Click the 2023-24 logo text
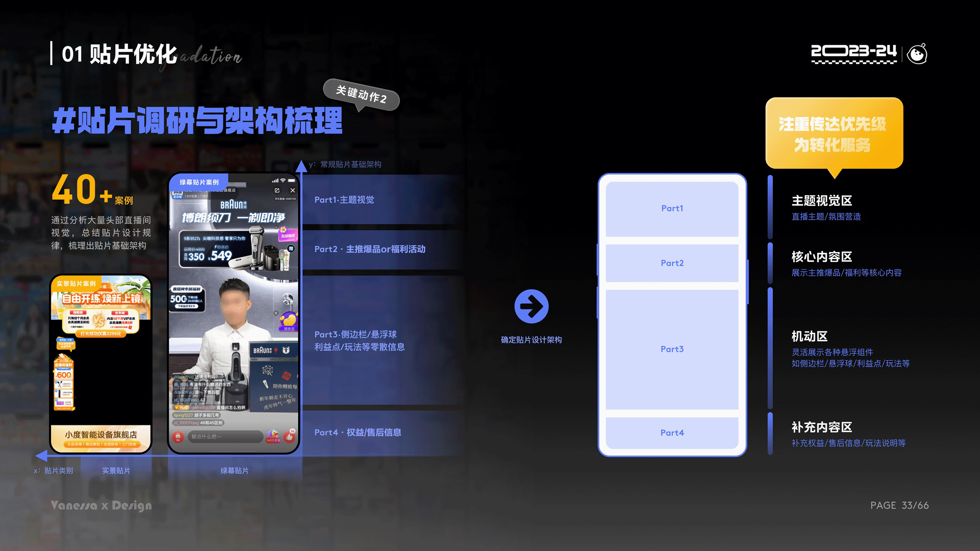980x551 pixels. click(854, 54)
